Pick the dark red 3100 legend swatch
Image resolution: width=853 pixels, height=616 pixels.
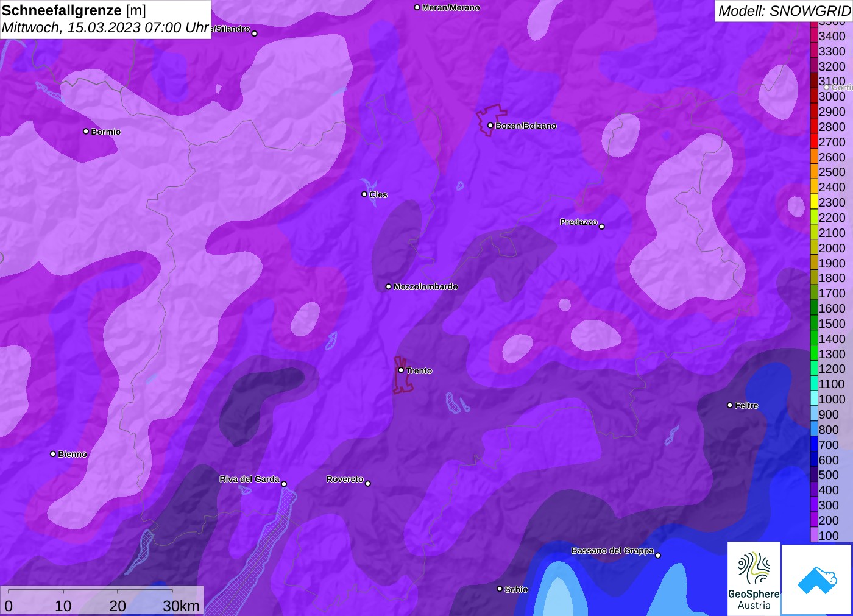coord(814,81)
